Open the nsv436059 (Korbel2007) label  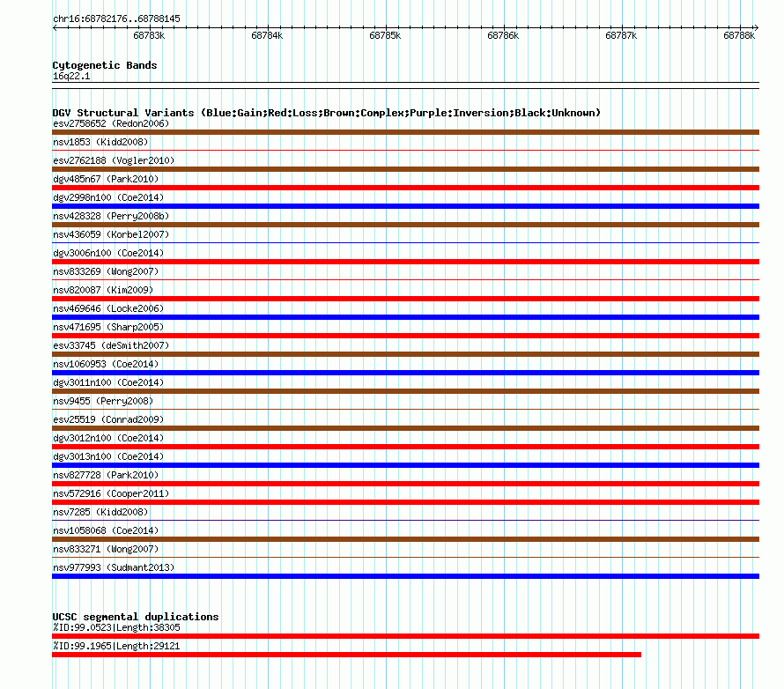click(111, 234)
